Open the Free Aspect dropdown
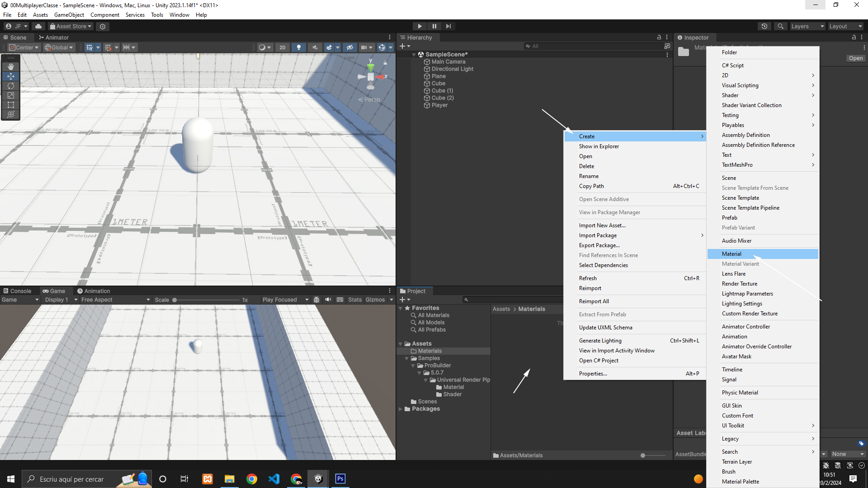This screenshot has width=868, height=488. click(x=115, y=300)
